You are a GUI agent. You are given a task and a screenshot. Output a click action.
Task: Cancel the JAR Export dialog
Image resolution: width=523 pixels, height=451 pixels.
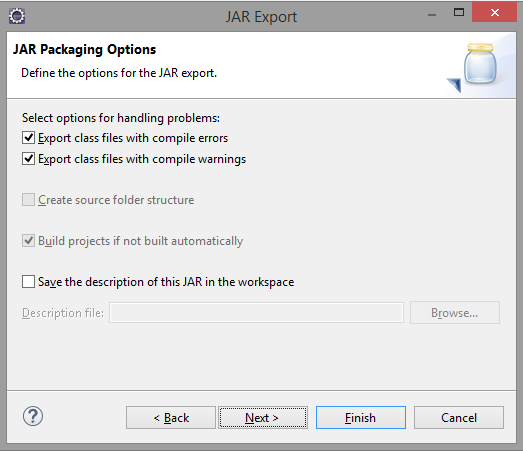459,418
